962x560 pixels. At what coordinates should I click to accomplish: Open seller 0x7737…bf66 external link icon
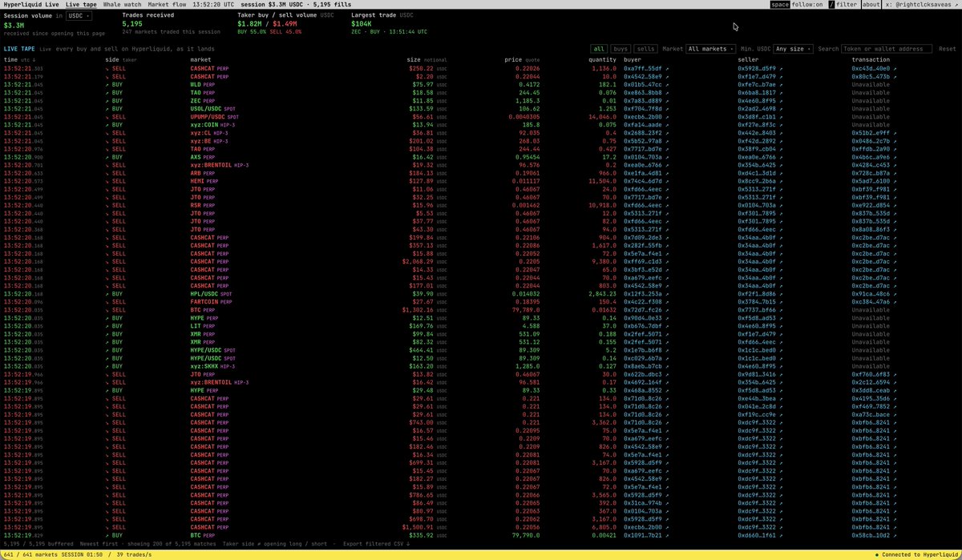780,309
